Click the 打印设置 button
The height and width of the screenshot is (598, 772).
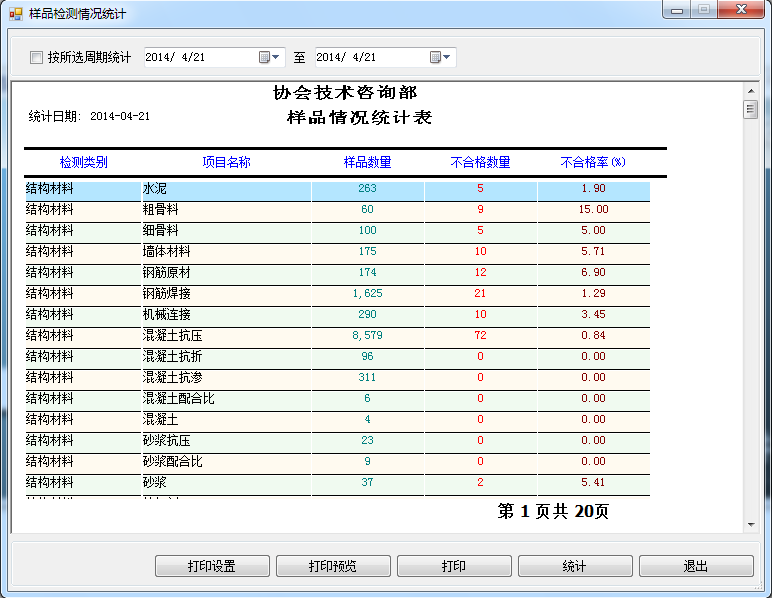point(212,566)
